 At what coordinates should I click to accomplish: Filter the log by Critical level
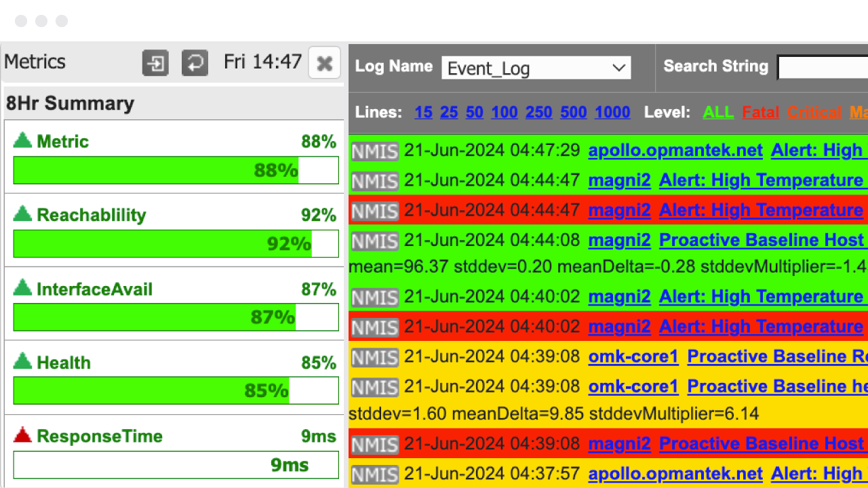point(814,112)
